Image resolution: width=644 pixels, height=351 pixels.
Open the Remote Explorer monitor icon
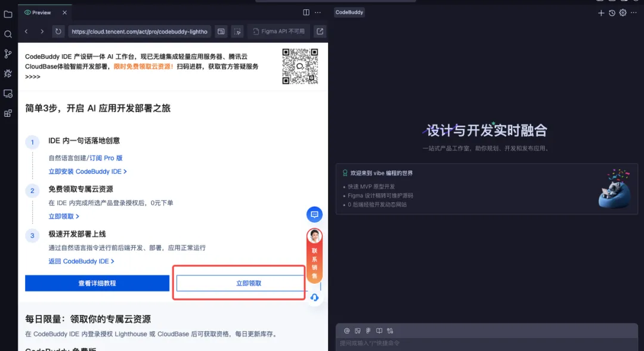(8, 94)
